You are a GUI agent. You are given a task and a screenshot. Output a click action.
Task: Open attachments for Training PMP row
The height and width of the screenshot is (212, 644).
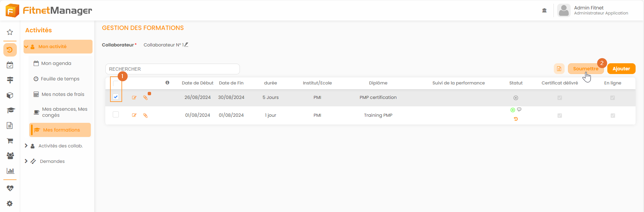[x=145, y=115]
